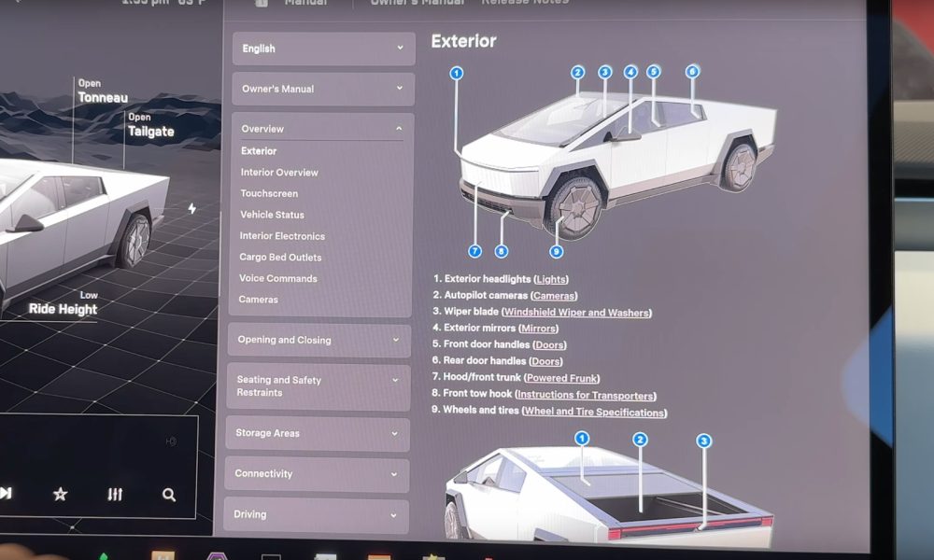Open the Powered Frunk link
Image resolution: width=934 pixels, height=560 pixels.
point(561,378)
